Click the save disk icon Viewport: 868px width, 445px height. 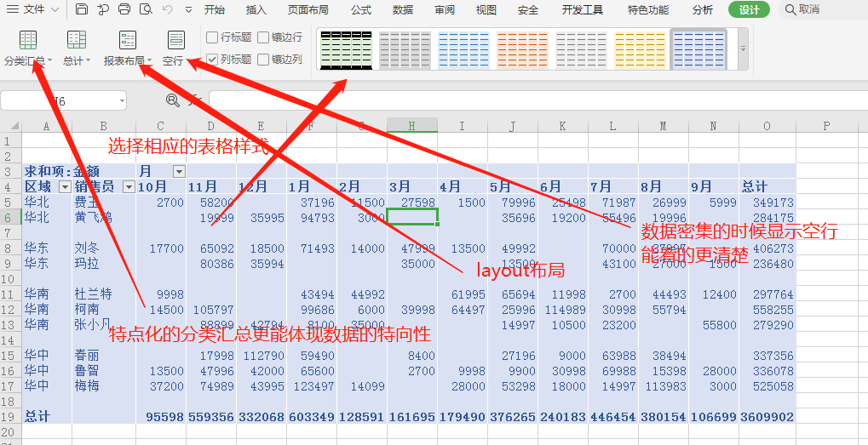point(82,9)
